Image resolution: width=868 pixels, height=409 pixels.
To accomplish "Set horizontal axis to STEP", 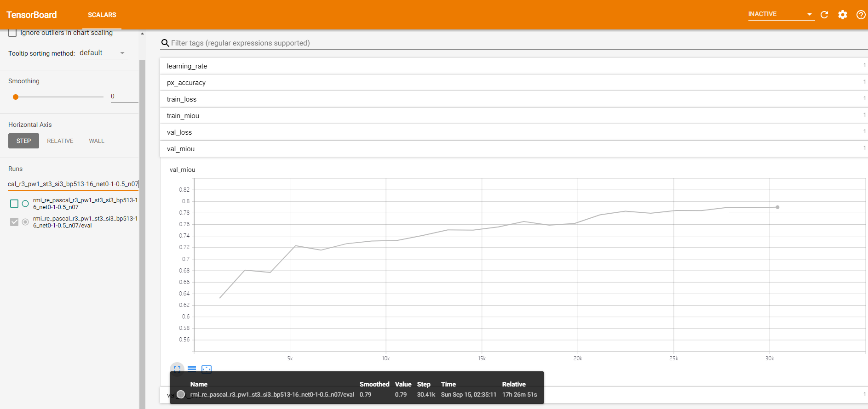I will (23, 141).
